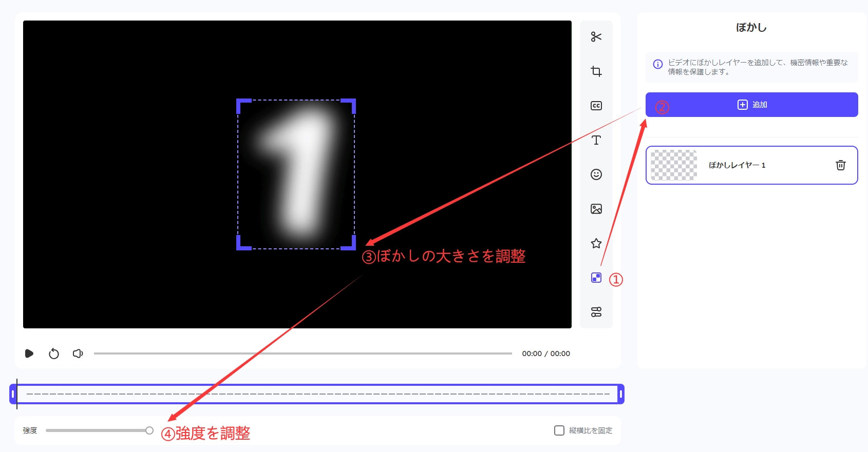Click the timeline clip track

[317, 394]
